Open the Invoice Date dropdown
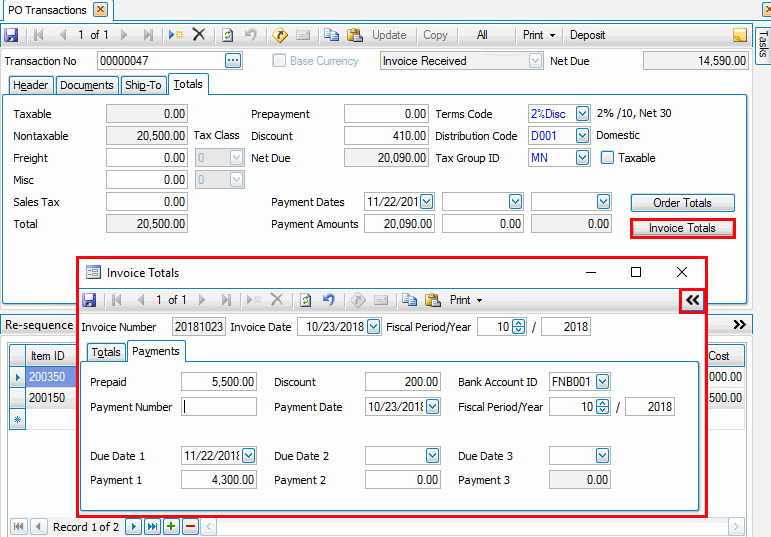This screenshot has width=771, height=537. tap(373, 327)
